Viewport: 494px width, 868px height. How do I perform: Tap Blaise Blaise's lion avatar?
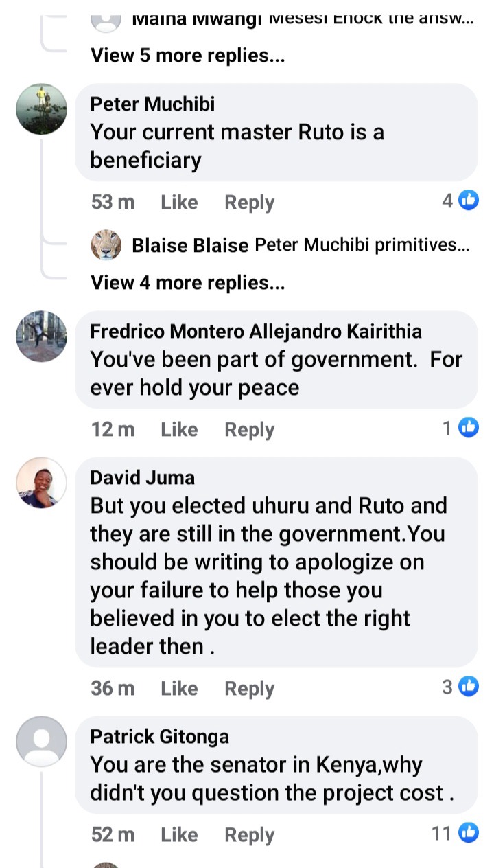click(x=106, y=245)
